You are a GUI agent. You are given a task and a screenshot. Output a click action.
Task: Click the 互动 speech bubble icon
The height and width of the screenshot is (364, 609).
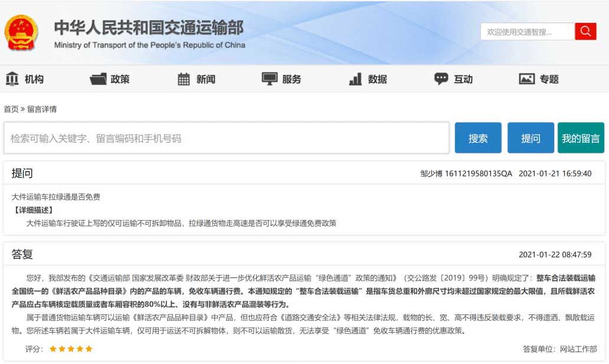click(x=441, y=79)
